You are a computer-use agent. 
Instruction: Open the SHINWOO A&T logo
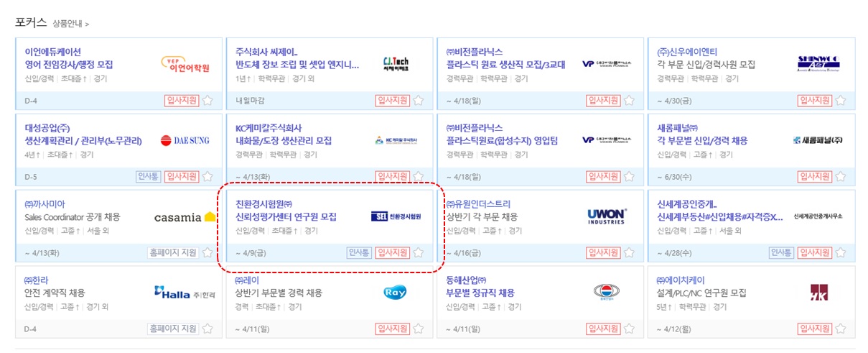click(x=818, y=65)
